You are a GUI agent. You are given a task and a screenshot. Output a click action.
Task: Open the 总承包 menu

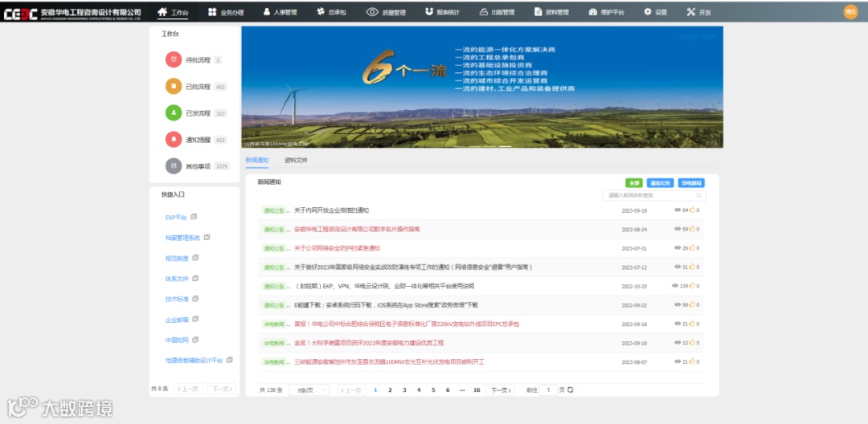332,12
